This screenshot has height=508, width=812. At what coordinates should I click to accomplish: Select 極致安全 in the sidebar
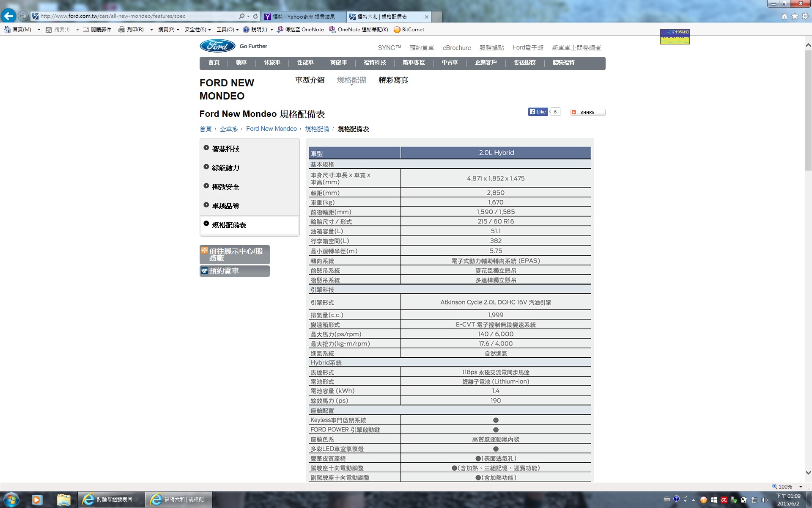pyautogui.click(x=250, y=187)
